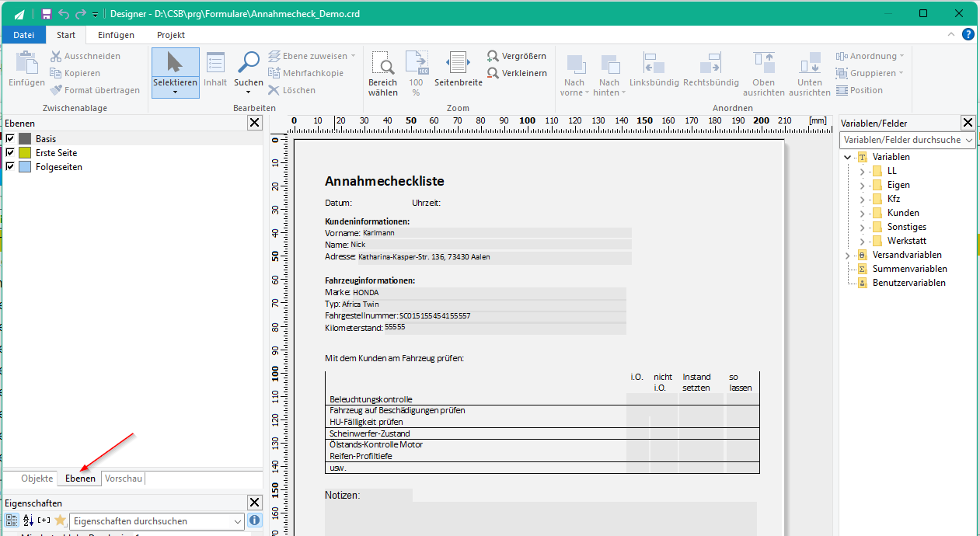The height and width of the screenshot is (536, 980).
Task: Click Format übertragen brush command
Action: point(95,90)
